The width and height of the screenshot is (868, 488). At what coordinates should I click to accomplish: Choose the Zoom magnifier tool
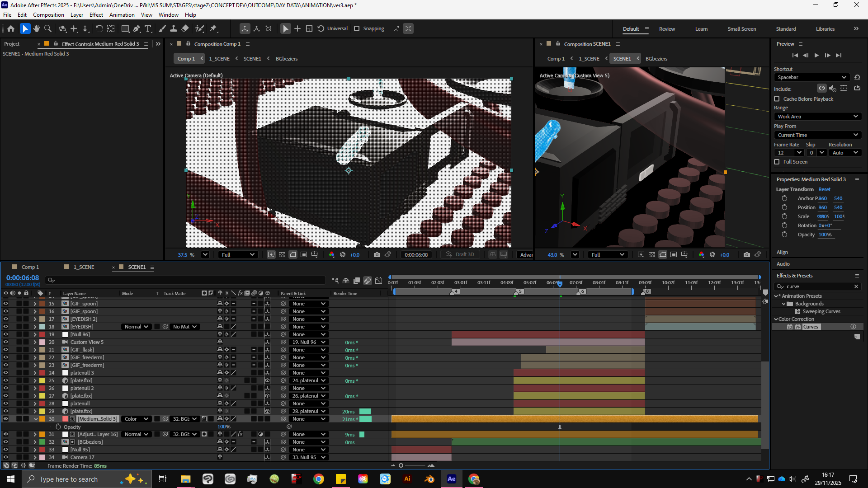coord(48,28)
